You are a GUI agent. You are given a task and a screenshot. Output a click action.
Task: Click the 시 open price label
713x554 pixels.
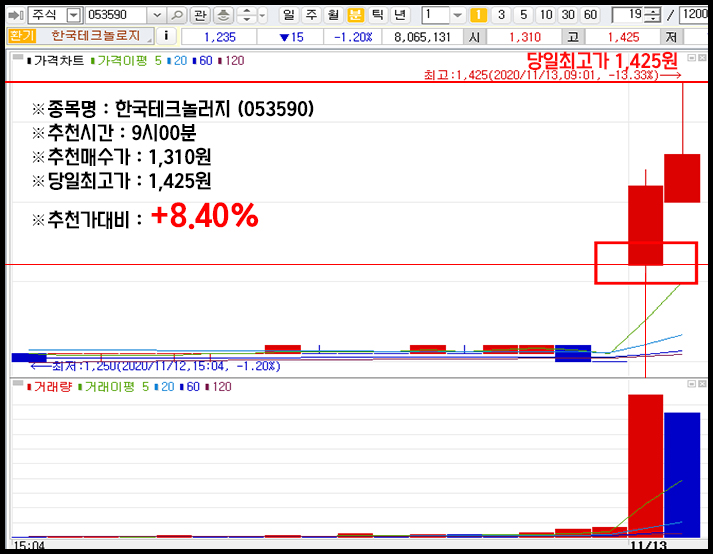pos(474,37)
